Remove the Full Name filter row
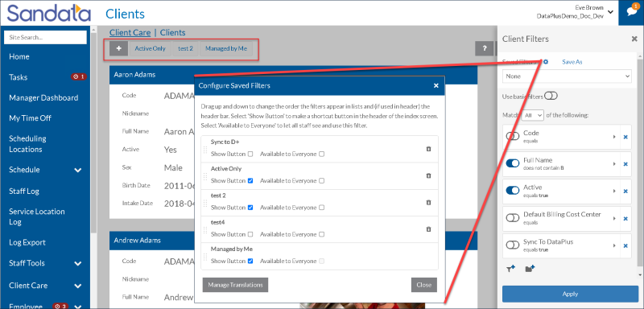 625,164
